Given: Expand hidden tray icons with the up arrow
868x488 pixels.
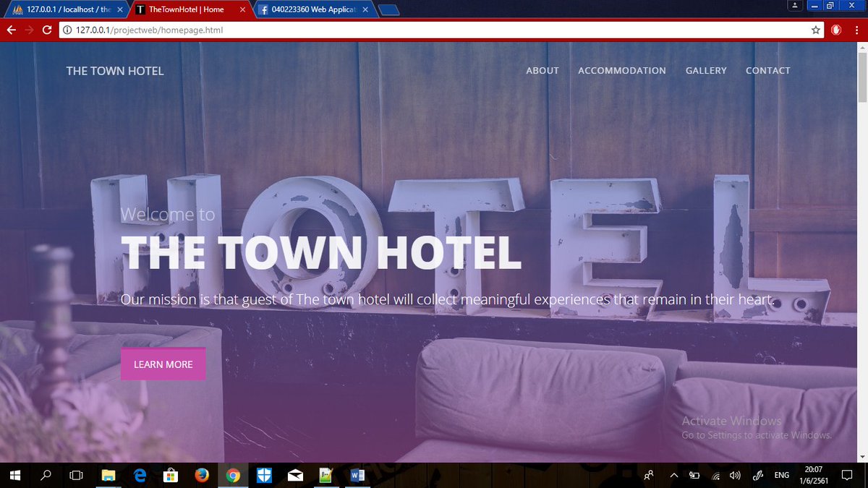Looking at the screenshot, I should [x=673, y=475].
